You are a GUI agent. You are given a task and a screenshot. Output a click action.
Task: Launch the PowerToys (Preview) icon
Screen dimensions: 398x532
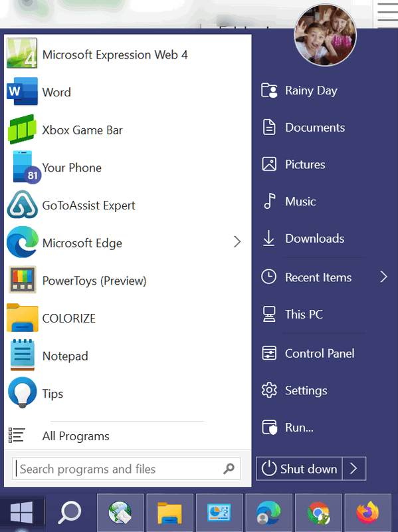point(23,280)
